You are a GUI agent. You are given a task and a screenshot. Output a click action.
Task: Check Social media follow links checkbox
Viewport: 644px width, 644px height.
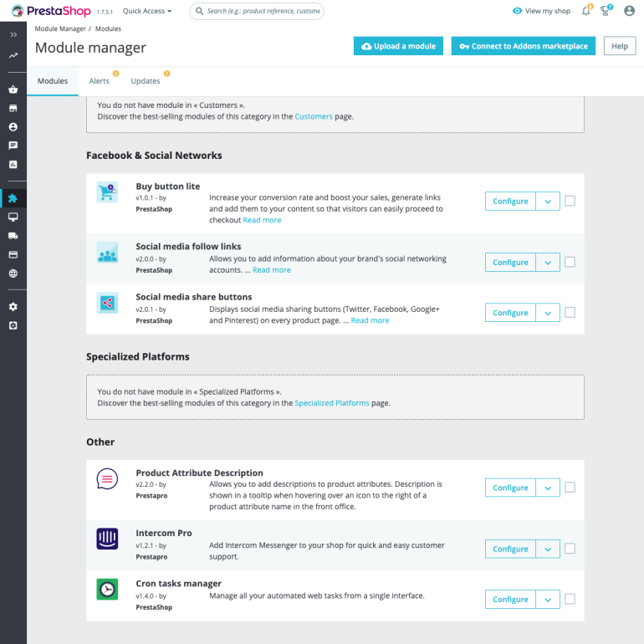click(x=570, y=262)
